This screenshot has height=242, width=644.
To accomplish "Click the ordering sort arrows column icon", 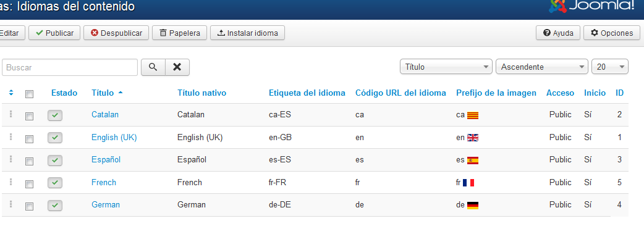I will (11, 93).
